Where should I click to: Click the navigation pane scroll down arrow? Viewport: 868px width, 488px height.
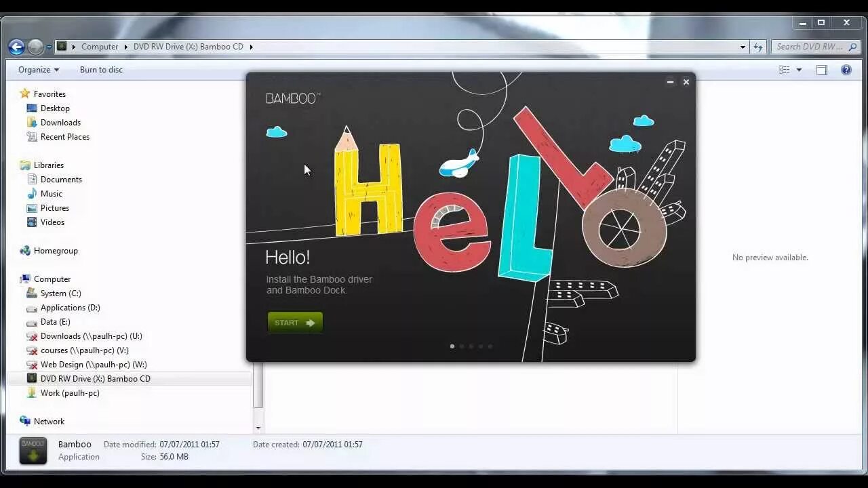[x=258, y=428]
